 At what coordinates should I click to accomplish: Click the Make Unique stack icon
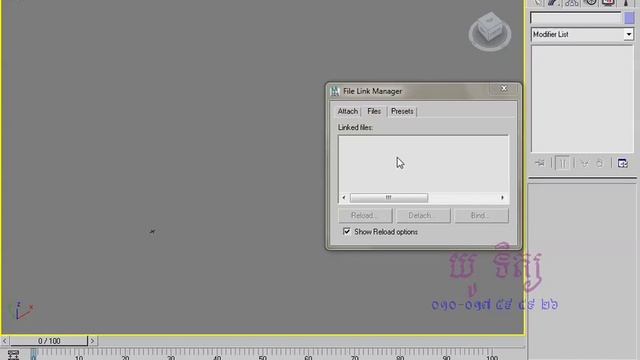point(585,163)
